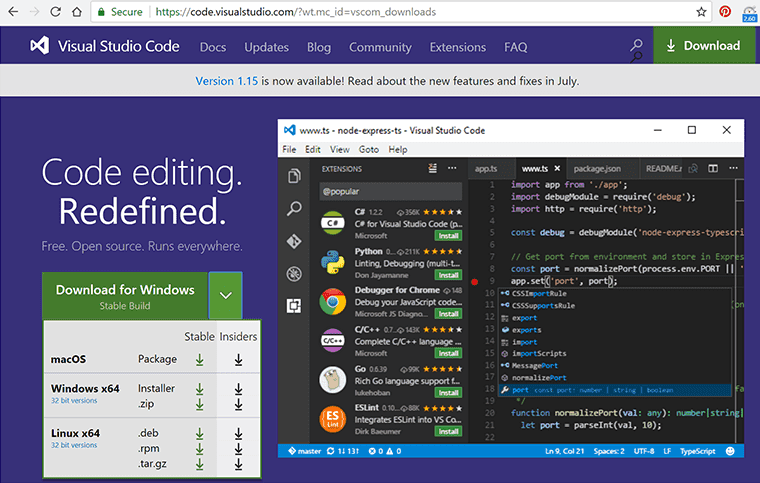Open the Extensions navigation item
The image size is (760, 483).
click(457, 47)
